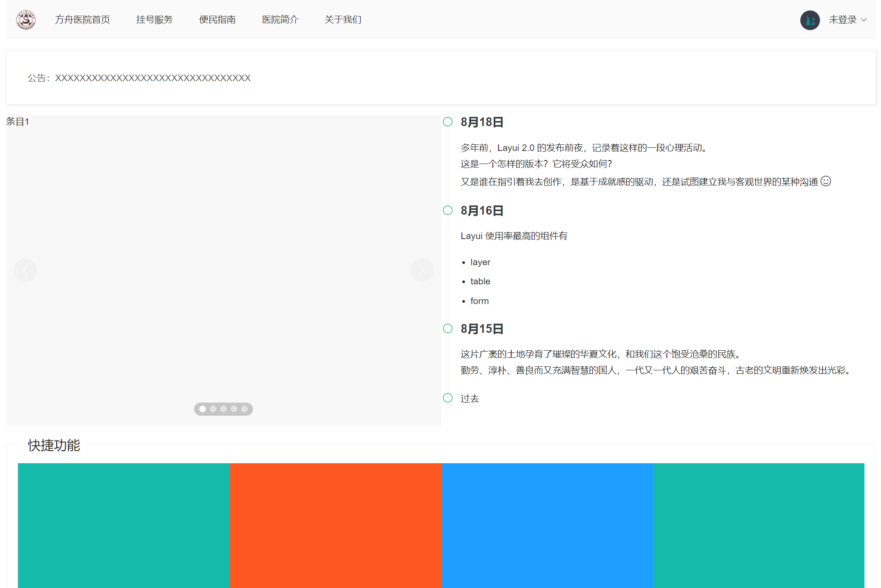Click the blue quick function block
Image resolution: width=881 pixels, height=588 pixels.
(547, 525)
